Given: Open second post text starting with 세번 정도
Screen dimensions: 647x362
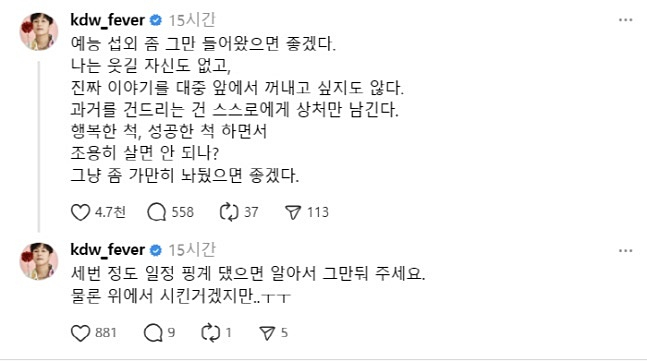Looking at the screenshot, I should pyautogui.click(x=248, y=284).
